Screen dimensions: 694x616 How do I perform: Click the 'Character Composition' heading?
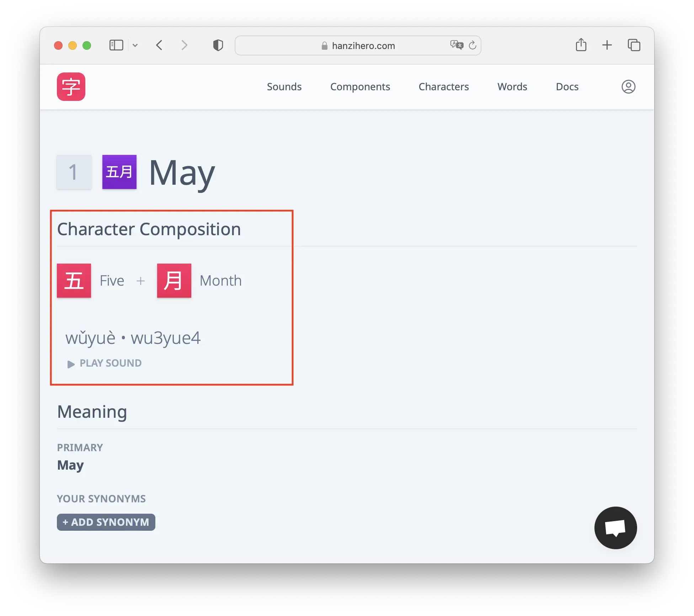(149, 229)
